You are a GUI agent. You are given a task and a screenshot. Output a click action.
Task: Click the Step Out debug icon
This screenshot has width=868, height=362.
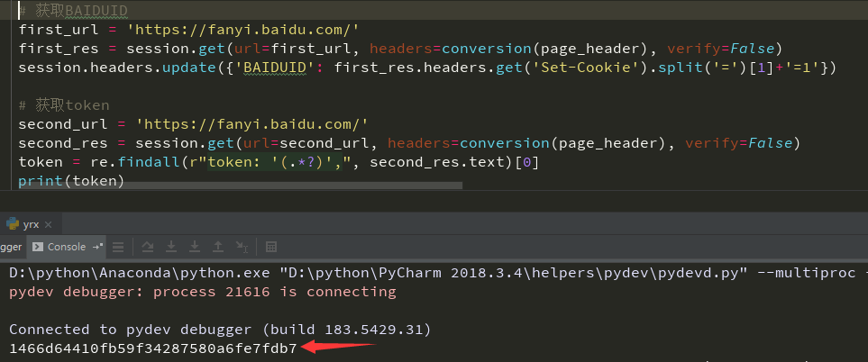(217, 247)
